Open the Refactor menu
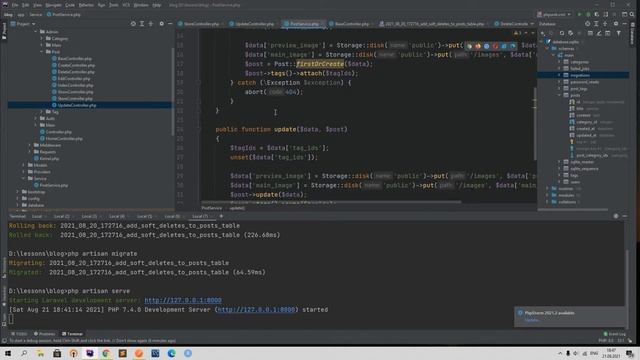 tap(86, 5)
